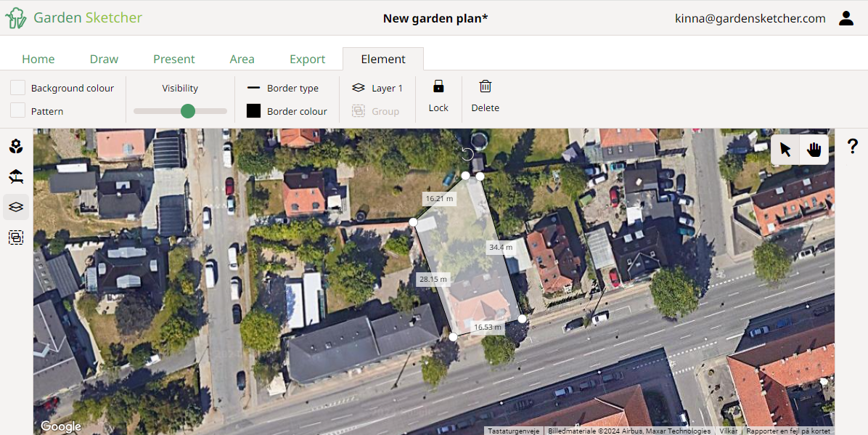Viewport: 868px width, 435px height.
Task: Click the Visibility slider handle
Action: pyautogui.click(x=188, y=111)
